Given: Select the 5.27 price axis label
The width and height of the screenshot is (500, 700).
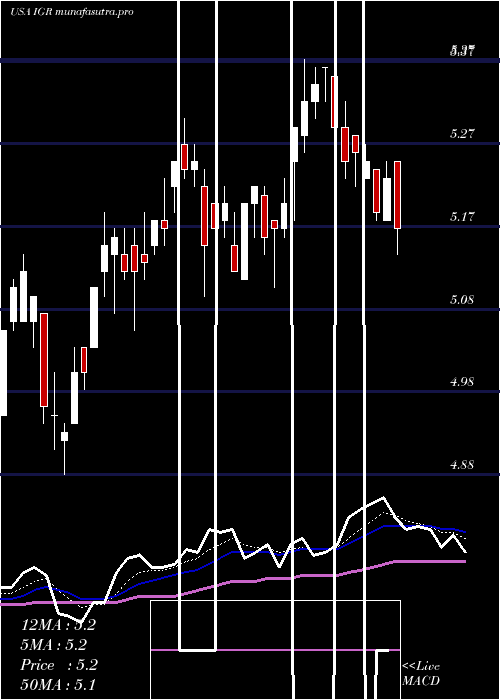Looking at the screenshot, I should (462, 133).
